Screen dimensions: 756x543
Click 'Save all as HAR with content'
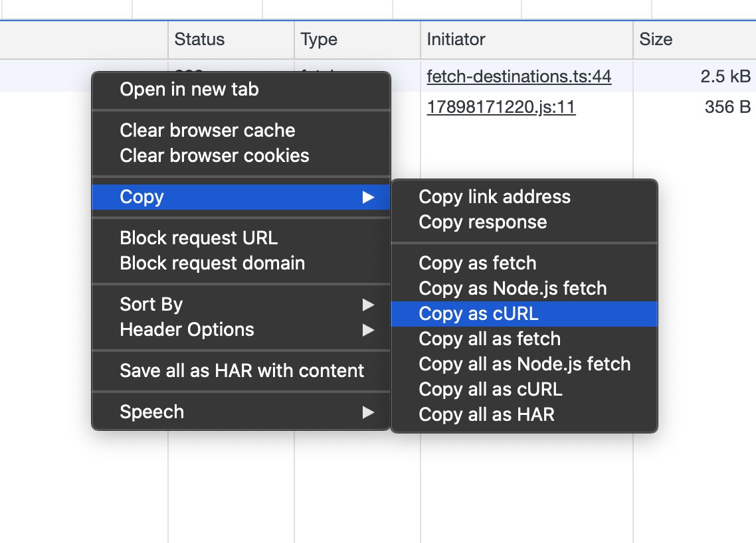[x=242, y=371]
